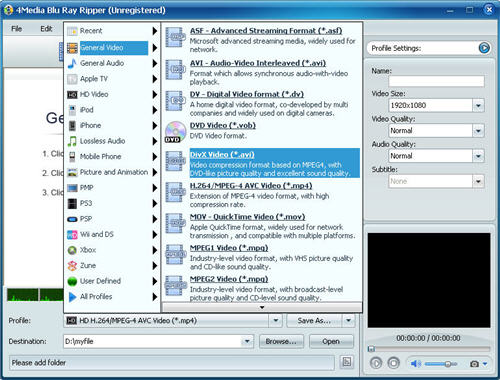Image resolution: width=500 pixels, height=380 pixels.
Task: Click the HD Video category icon
Action: pyautogui.click(x=72, y=95)
